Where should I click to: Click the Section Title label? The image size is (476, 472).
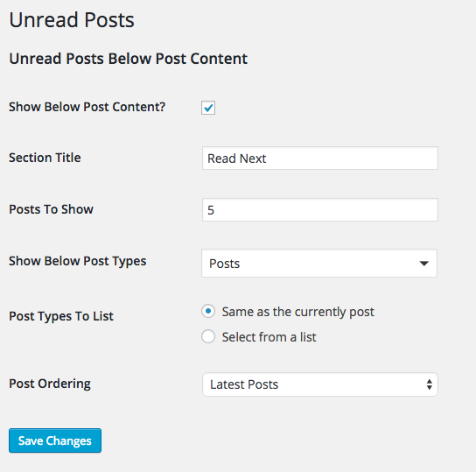45,158
